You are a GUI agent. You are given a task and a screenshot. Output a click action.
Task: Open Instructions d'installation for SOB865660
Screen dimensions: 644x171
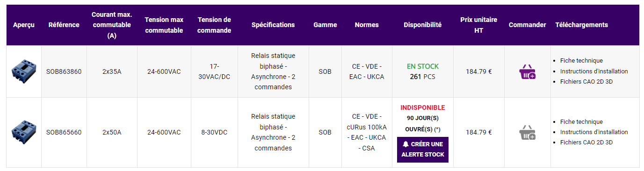coord(594,132)
